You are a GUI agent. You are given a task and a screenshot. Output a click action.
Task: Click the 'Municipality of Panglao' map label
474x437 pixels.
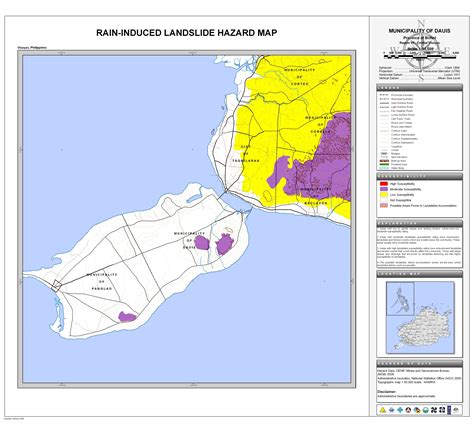[x=102, y=282]
